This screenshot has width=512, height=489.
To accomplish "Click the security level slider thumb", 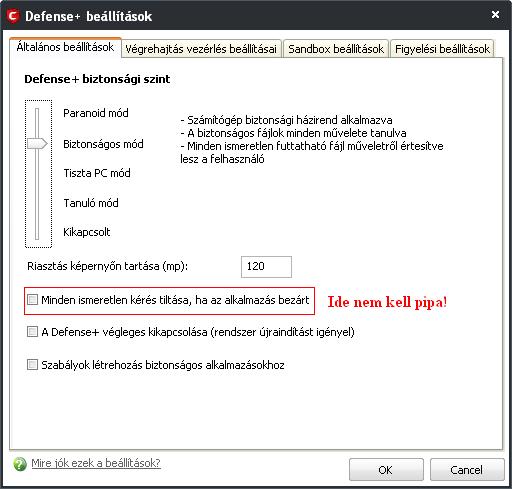I will 37,144.
